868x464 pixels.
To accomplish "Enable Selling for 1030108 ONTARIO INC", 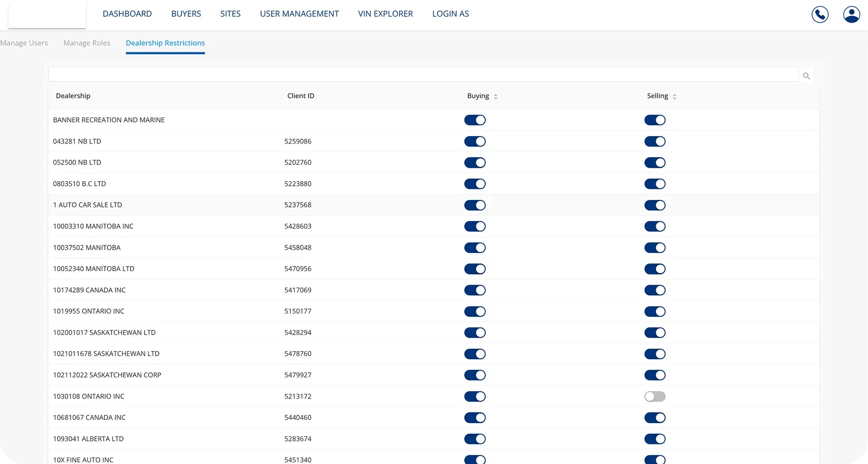I will pos(655,396).
